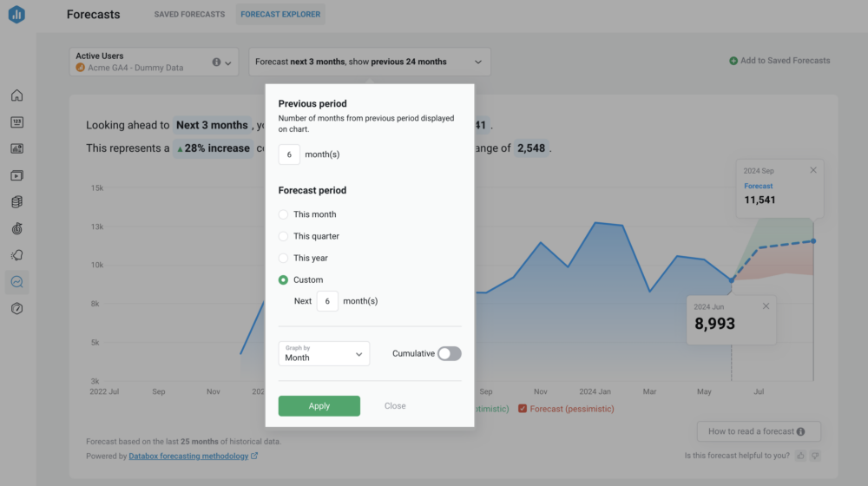Open the Goals target sidebar icon
This screenshot has width=868, height=486.
click(x=17, y=228)
